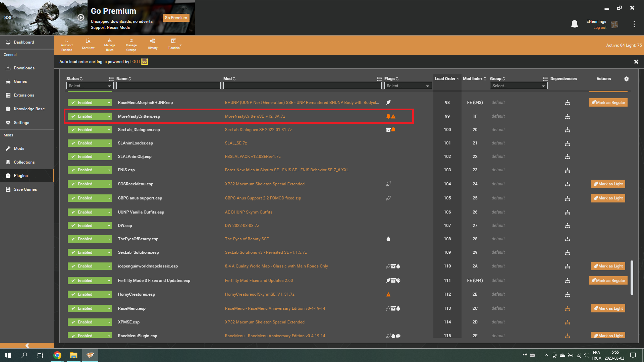
Task: Open the Flags filter dropdown
Action: [x=408, y=86]
